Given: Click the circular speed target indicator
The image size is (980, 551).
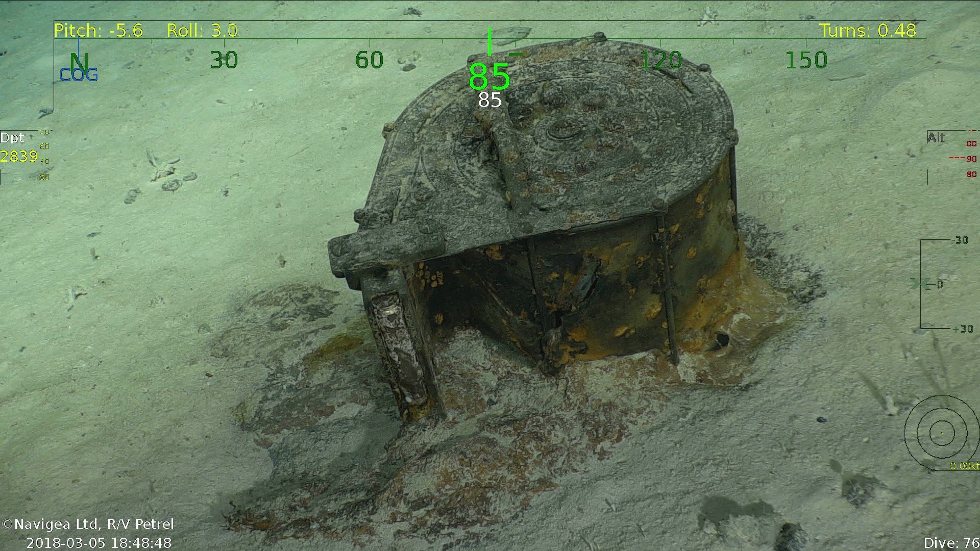Looking at the screenshot, I should coord(942,433).
